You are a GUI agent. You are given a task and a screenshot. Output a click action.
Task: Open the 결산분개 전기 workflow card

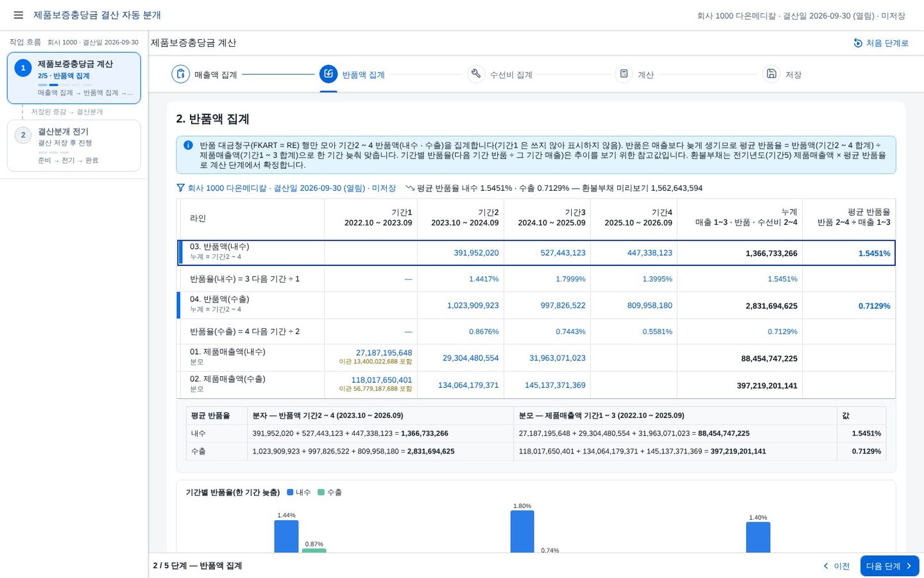tap(74, 146)
